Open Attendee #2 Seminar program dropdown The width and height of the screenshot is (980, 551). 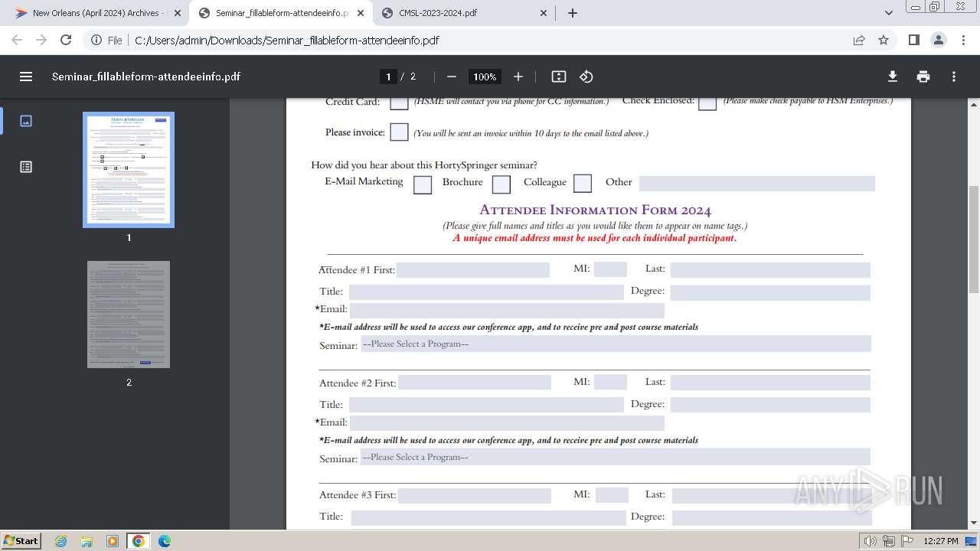(616, 457)
